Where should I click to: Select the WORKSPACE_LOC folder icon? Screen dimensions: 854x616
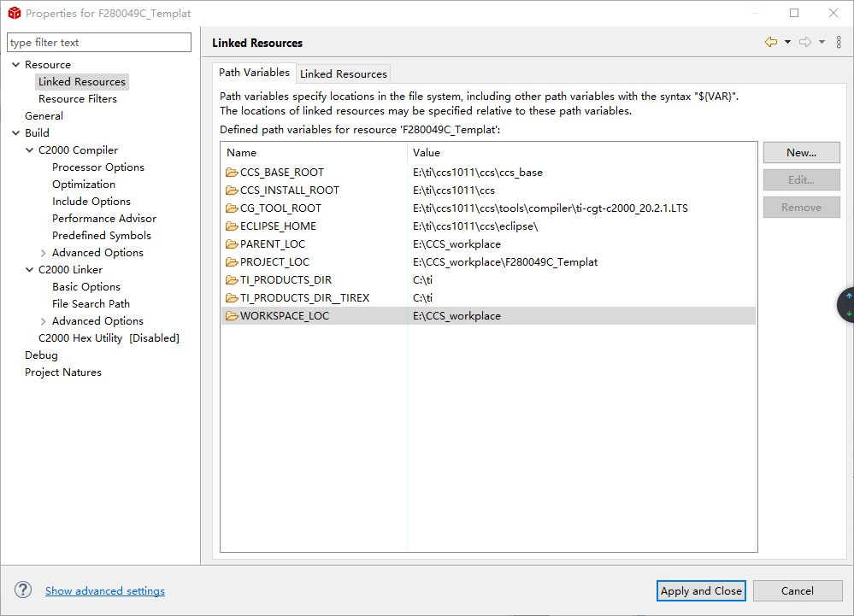tap(232, 316)
